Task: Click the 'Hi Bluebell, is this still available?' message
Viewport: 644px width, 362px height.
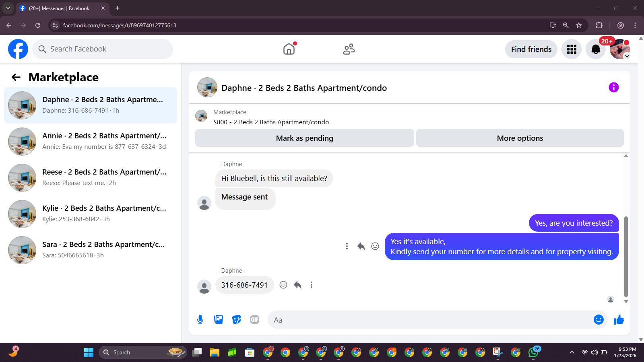Action: pyautogui.click(x=274, y=178)
